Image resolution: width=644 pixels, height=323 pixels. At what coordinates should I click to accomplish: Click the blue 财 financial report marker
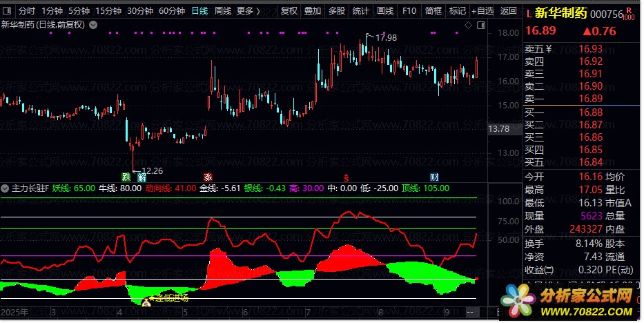pos(433,177)
